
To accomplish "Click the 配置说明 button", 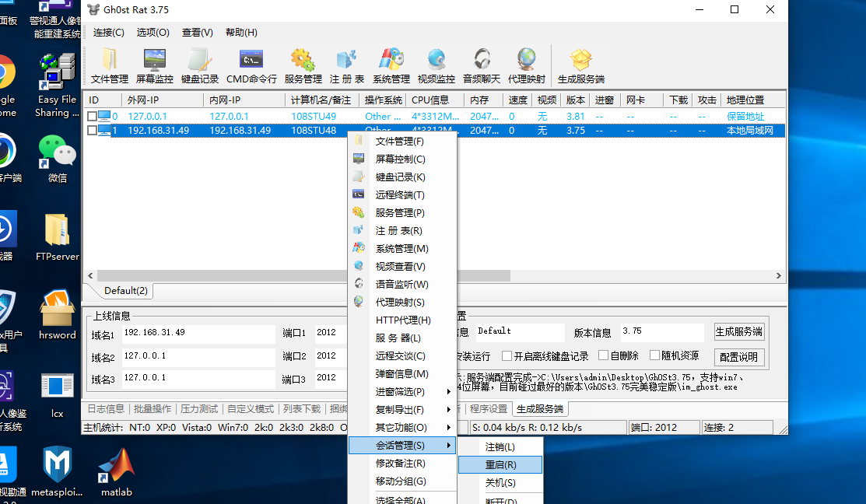I will [739, 357].
